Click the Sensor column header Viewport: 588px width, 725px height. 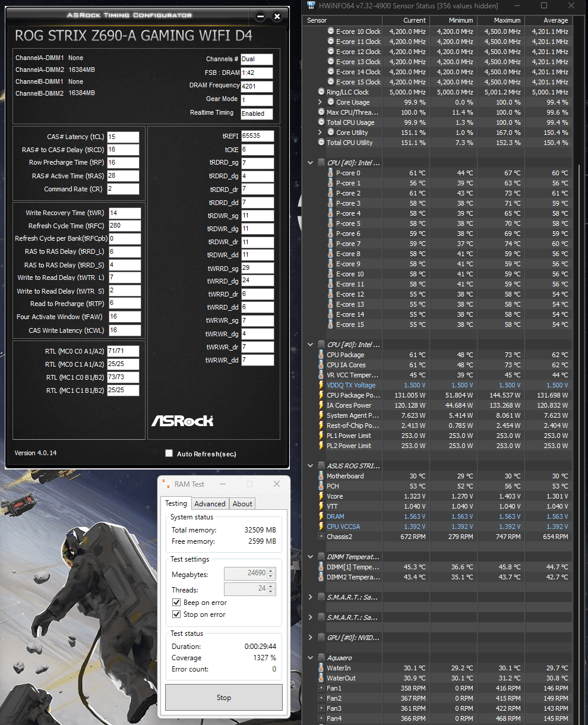click(x=342, y=20)
